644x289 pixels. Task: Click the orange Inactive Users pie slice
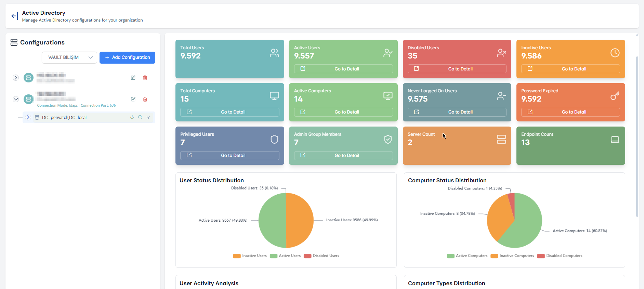coord(300,221)
